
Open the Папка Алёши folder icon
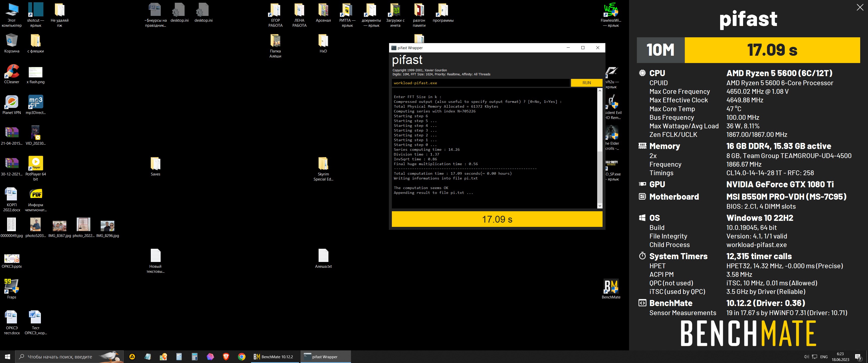tap(275, 46)
